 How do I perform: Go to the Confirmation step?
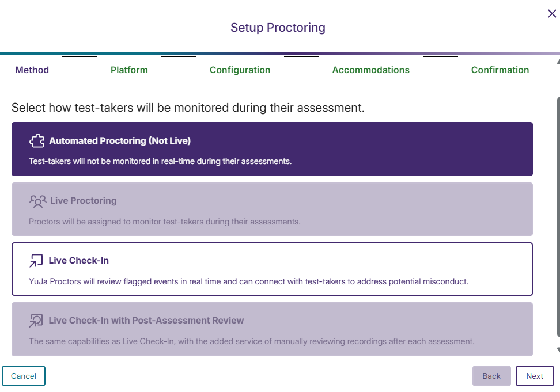(x=500, y=70)
